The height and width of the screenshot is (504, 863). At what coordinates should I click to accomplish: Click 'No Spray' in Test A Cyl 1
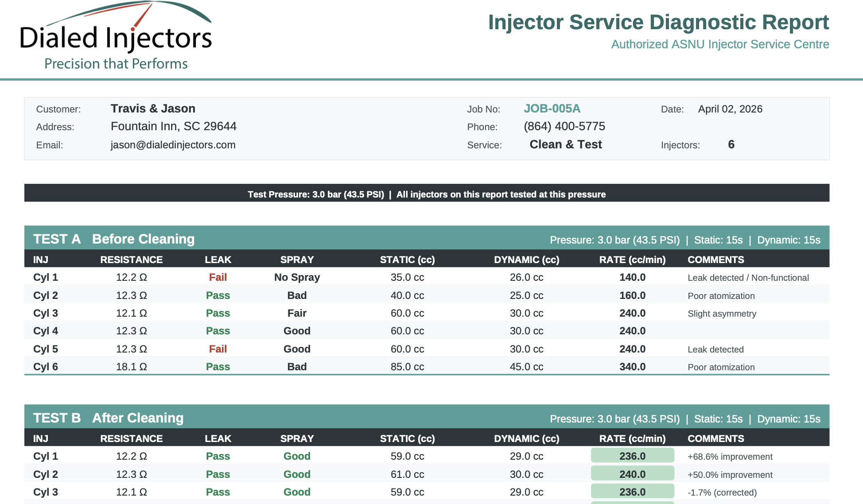point(297,277)
